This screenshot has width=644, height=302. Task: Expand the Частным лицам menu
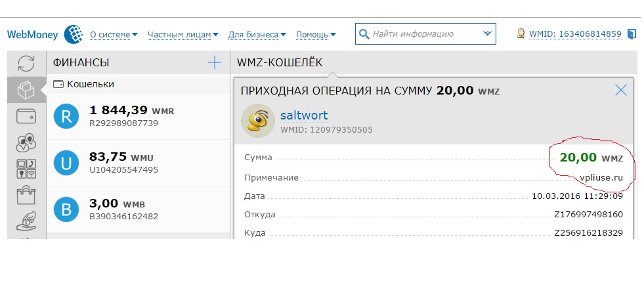[x=182, y=35]
